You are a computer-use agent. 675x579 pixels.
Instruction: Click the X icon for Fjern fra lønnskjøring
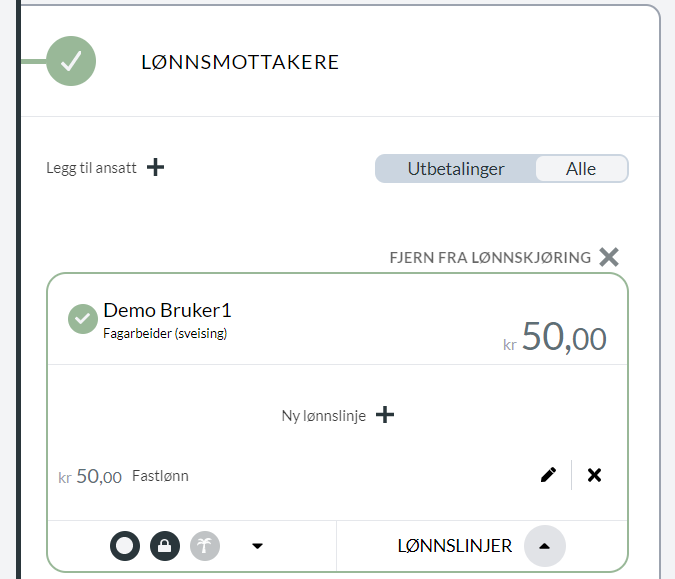pyautogui.click(x=609, y=257)
